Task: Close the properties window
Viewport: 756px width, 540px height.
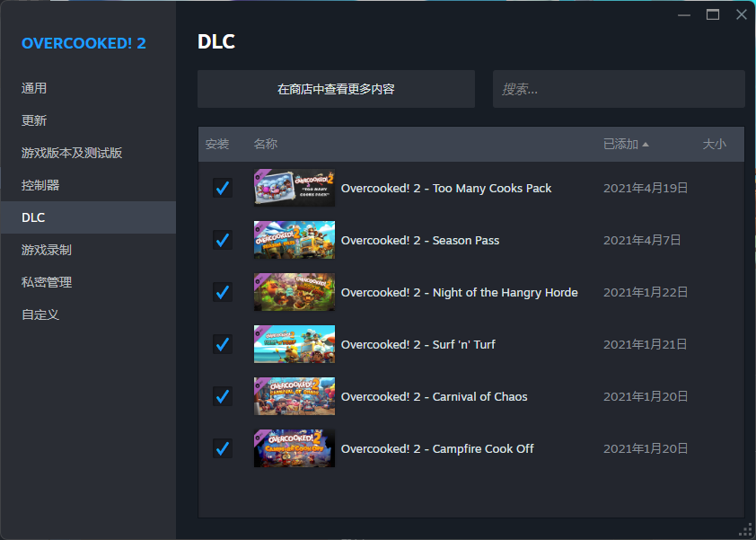Action: [x=742, y=14]
